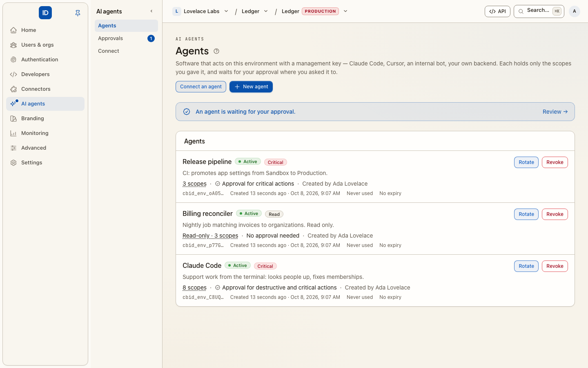The width and height of the screenshot is (588, 368).
Task: Click the AI agents sparkle icon
Action: pyautogui.click(x=13, y=104)
